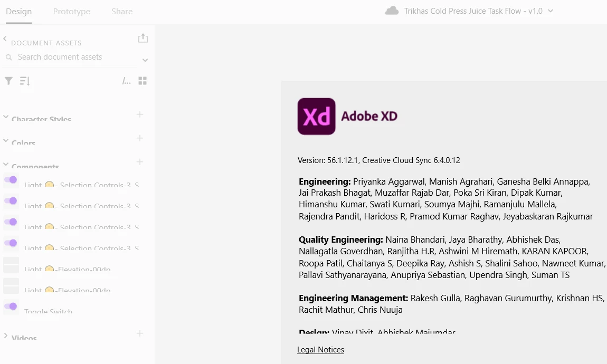Go back from Document Assets panel
The height and width of the screenshot is (364, 607).
click(5, 39)
